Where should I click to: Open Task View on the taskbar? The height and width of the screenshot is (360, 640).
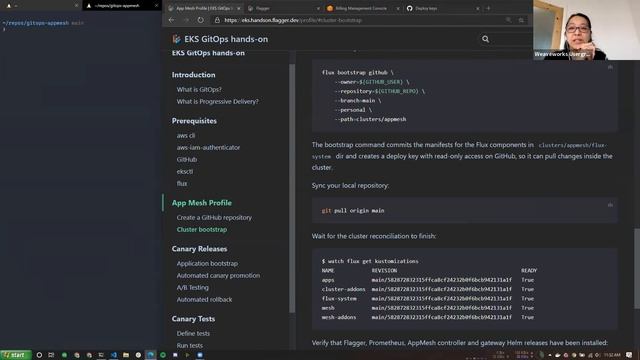51,355
